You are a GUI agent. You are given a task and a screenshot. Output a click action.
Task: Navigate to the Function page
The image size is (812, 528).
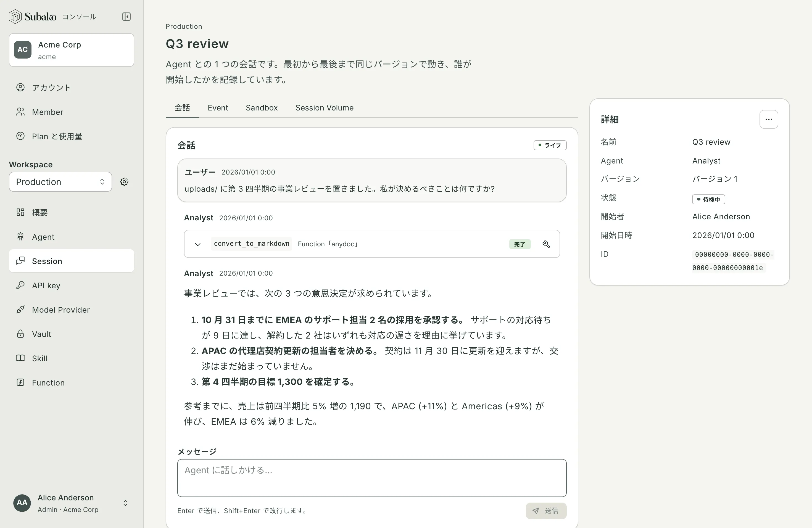click(71, 383)
